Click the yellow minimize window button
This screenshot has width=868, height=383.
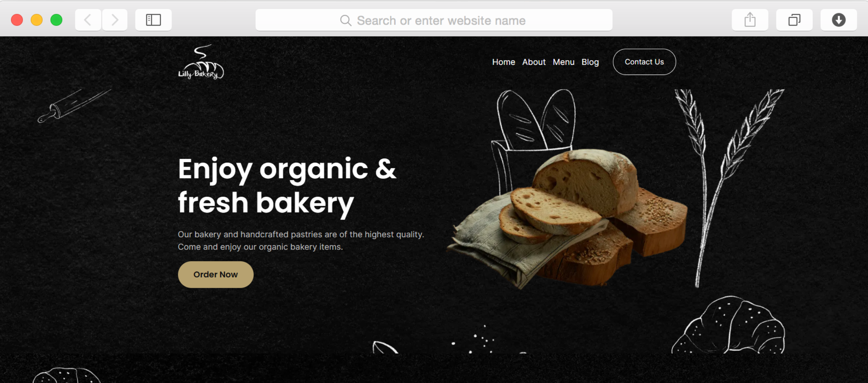37,20
